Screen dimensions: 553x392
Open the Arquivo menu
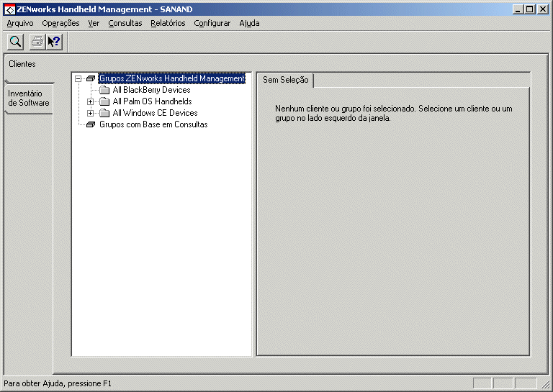tap(20, 23)
